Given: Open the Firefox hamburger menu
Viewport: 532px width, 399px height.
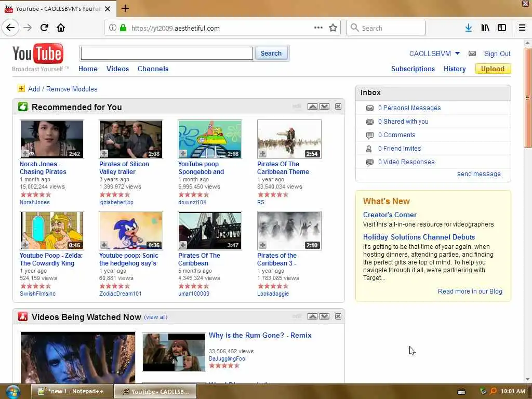Looking at the screenshot, I should pyautogui.click(x=522, y=28).
